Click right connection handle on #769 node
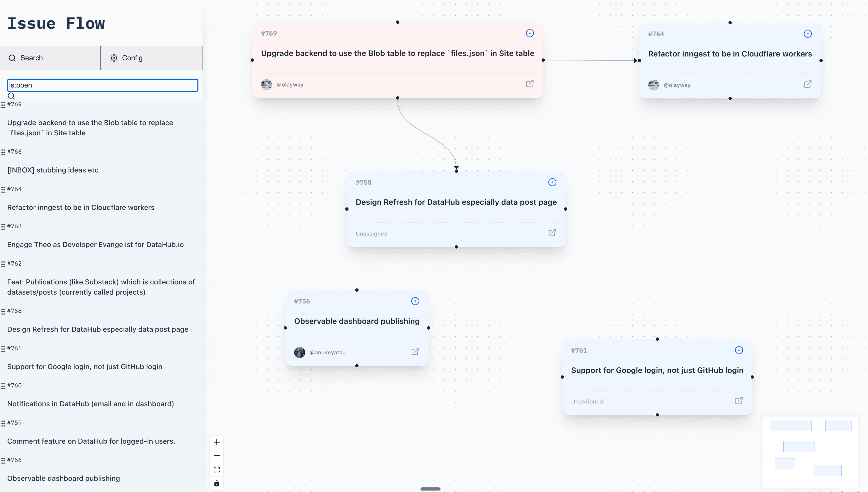Image resolution: width=868 pixels, height=492 pixels. click(543, 60)
